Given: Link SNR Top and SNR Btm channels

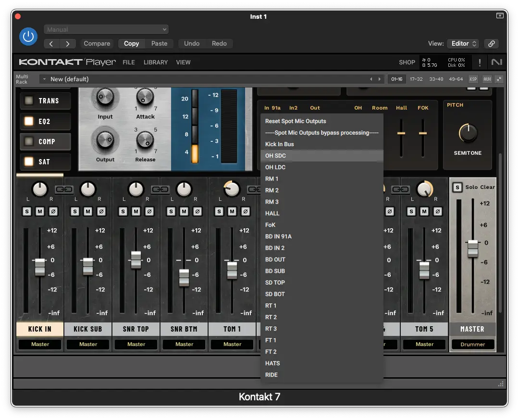Looking at the screenshot, I should tap(160, 189).
